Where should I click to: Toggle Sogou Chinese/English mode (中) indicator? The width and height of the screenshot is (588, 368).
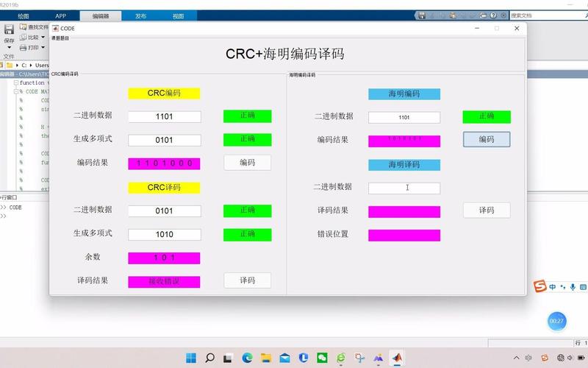pos(553,287)
